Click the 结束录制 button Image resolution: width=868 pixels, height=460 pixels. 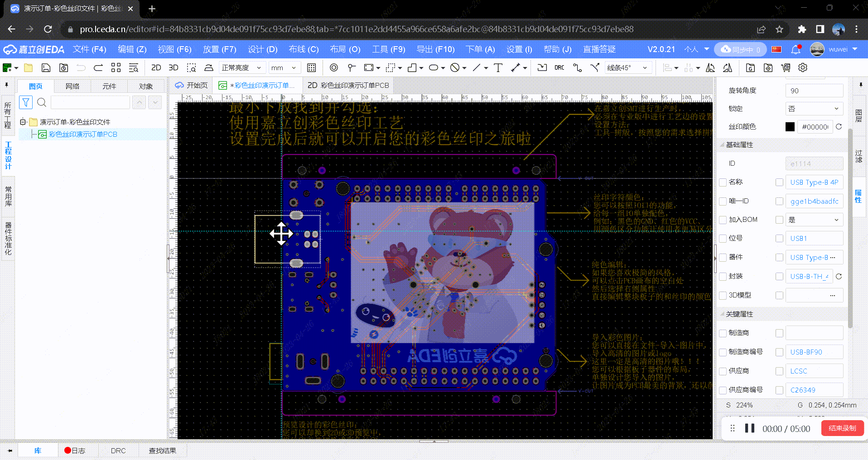842,428
